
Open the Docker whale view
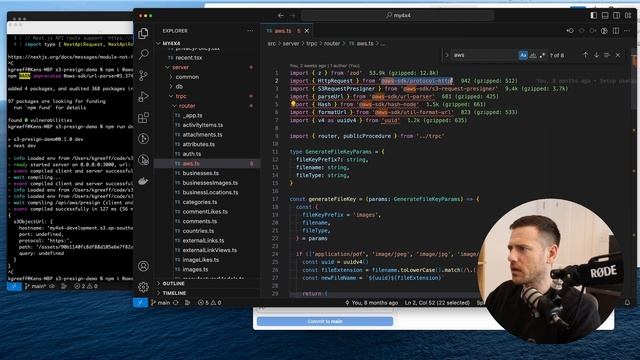(143, 181)
